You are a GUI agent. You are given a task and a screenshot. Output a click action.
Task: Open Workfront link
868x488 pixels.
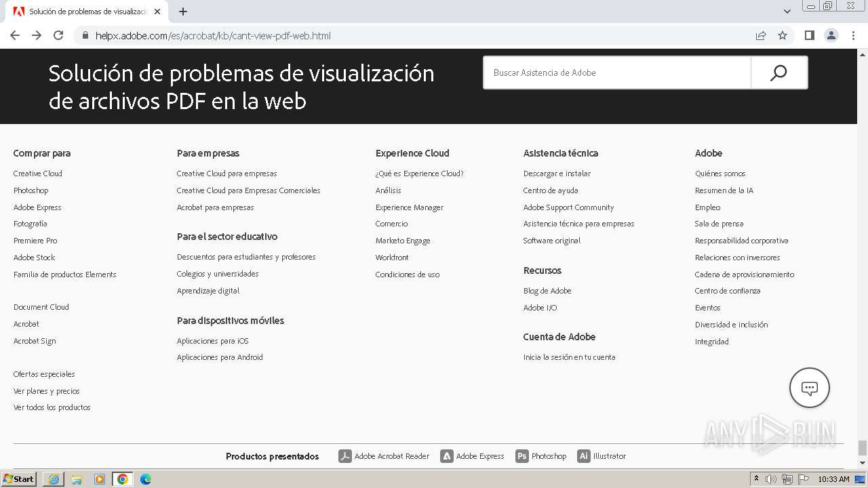tap(392, 258)
